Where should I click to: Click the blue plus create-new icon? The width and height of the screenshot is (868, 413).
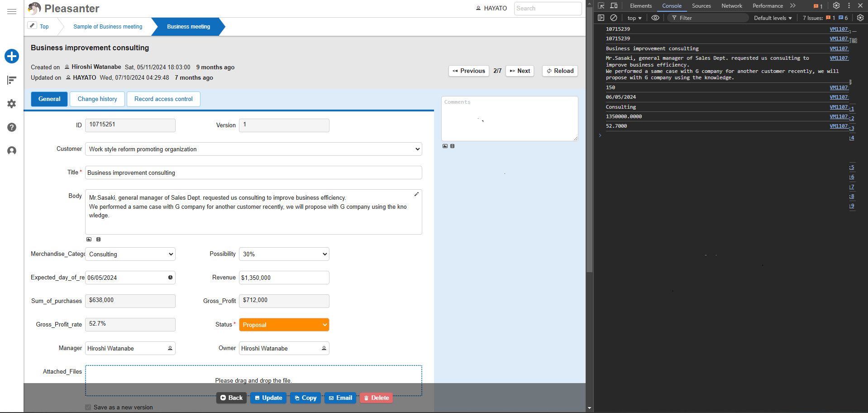pos(12,56)
